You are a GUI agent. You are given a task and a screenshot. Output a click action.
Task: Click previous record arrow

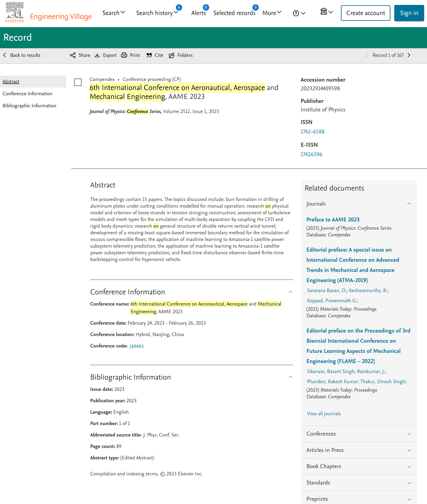coord(367,55)
